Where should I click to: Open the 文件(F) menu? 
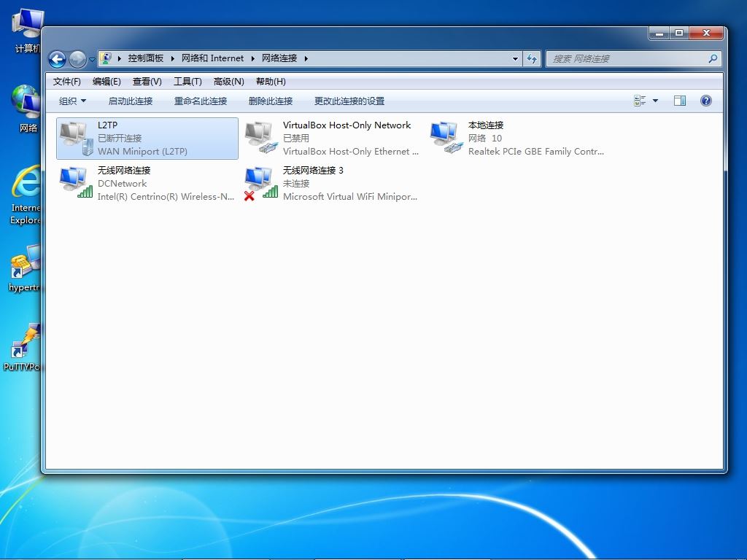coord(66,82)
